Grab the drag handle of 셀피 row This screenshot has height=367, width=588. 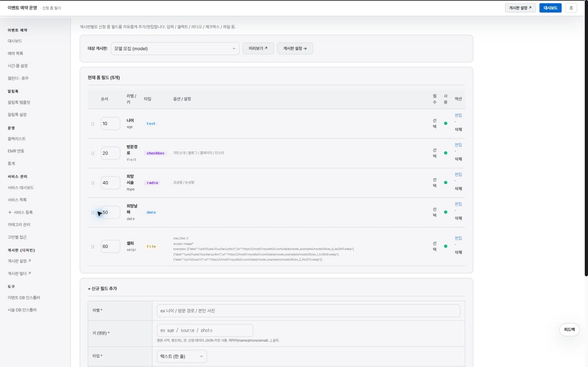point(93,247)
